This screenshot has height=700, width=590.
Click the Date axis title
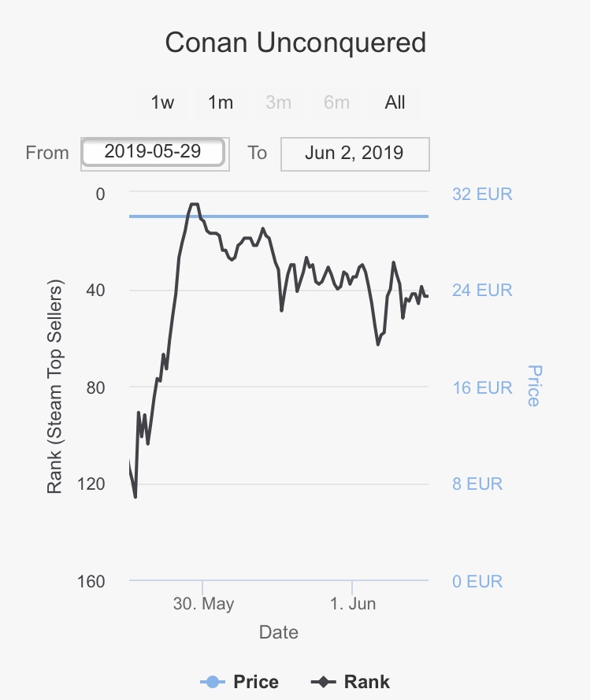coord(279,632)
